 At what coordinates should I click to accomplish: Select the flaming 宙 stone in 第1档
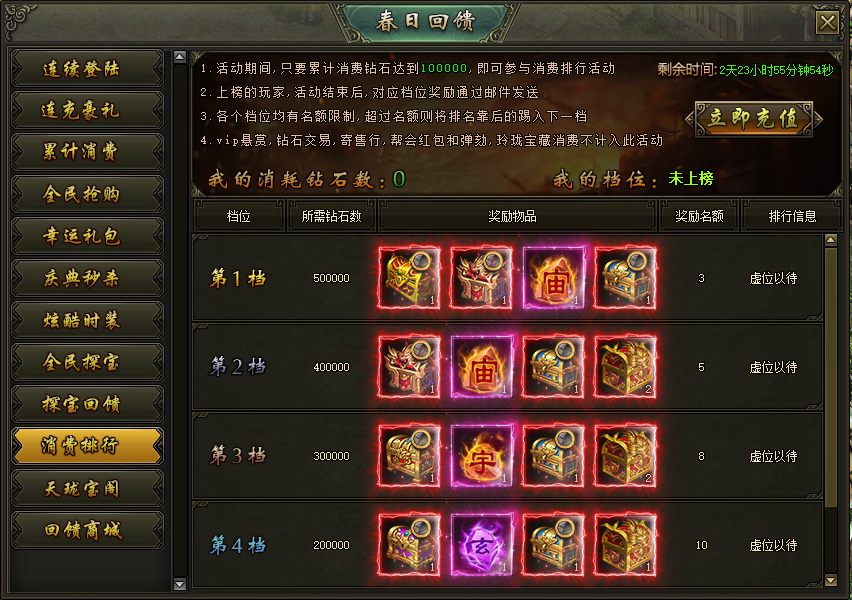point(554,278)
